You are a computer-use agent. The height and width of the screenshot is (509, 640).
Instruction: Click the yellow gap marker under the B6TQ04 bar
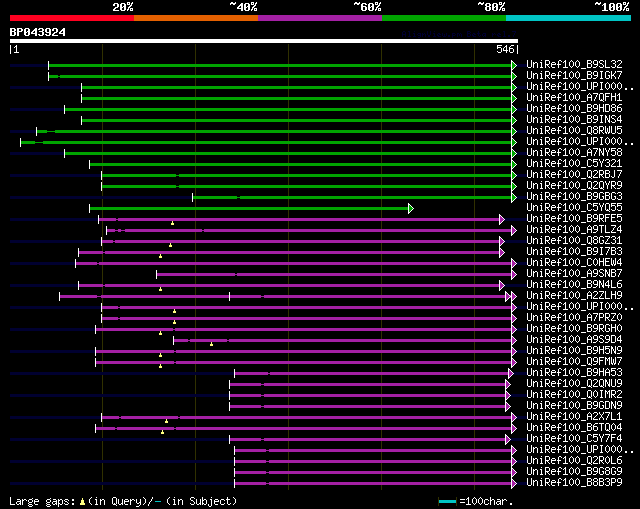click(x=162, y=432)
